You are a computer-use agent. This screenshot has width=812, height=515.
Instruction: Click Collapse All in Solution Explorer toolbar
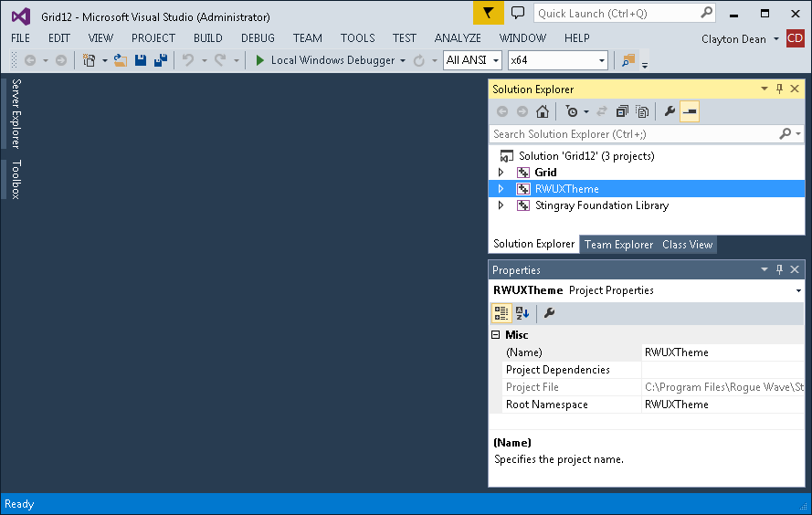point(622,111)
